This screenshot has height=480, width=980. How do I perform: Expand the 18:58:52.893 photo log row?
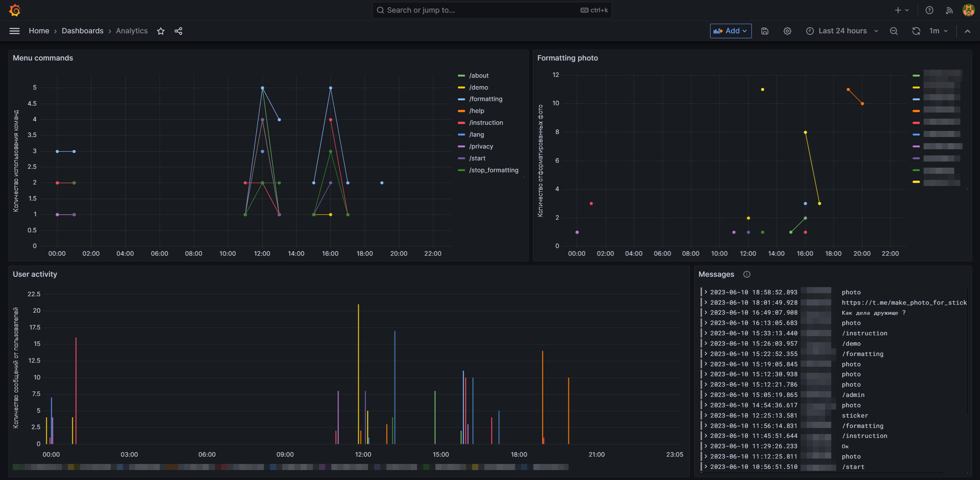[x=706, y=292]
